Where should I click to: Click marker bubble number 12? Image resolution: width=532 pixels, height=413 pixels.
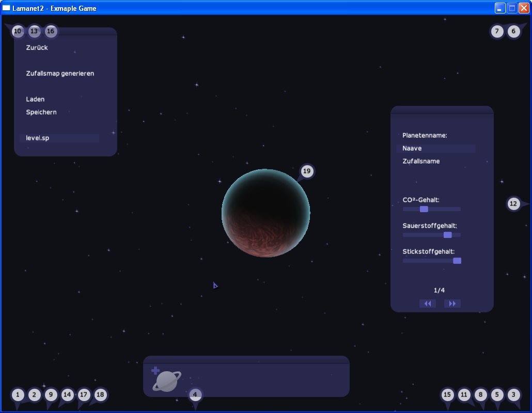coord(513,204)
